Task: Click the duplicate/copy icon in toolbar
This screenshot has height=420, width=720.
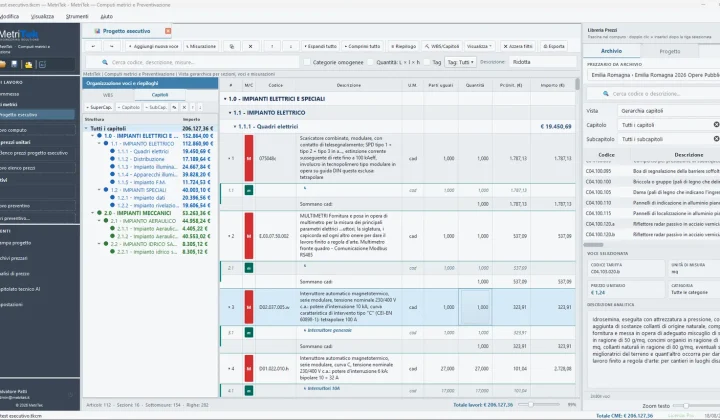Action: click(232, 46)
